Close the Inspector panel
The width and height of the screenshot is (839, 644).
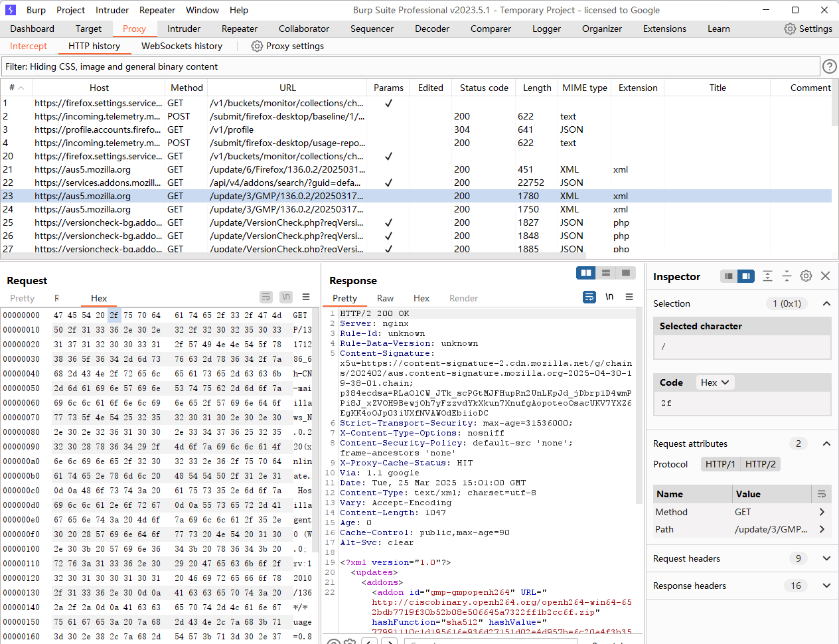point(825,276)
